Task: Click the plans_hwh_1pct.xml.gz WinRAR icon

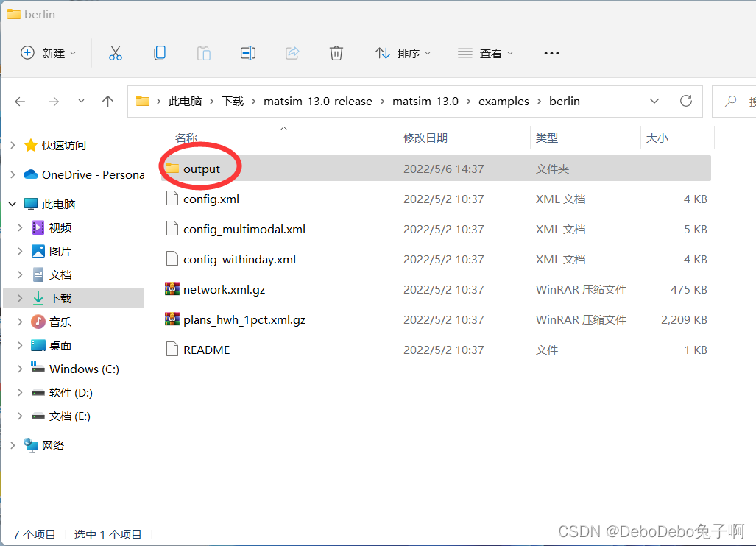Action: coord(172,319)
